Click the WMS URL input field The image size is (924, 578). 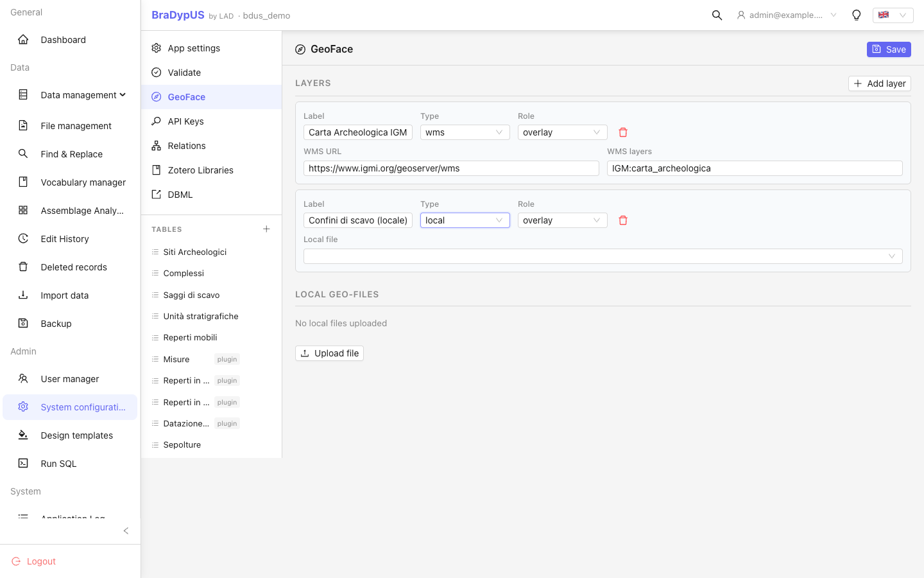pos(451,168)
